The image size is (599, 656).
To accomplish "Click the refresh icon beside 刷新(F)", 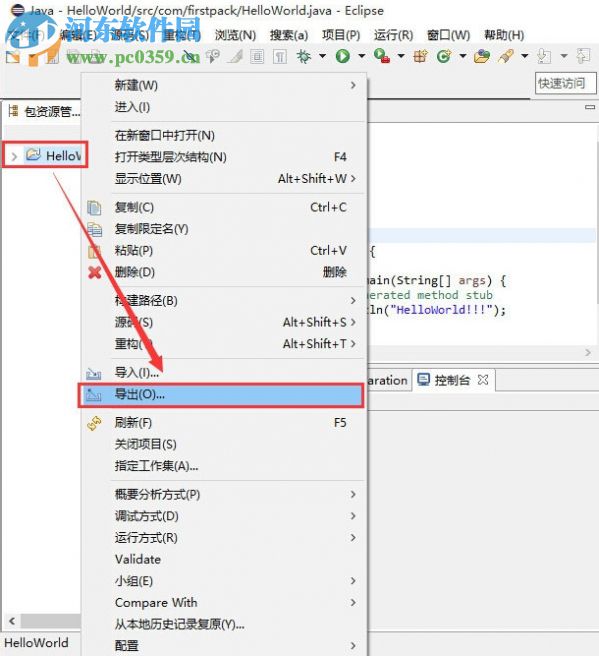I will [94, 423].
